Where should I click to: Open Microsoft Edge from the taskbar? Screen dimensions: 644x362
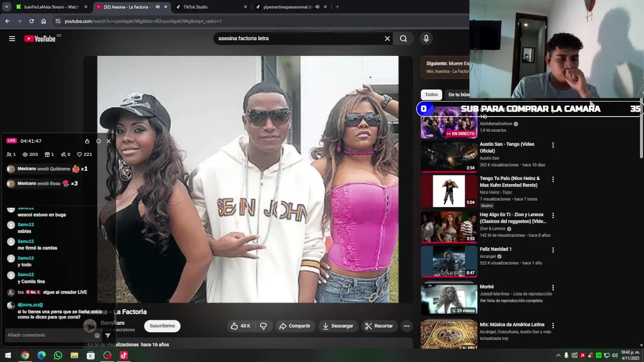tap(42, 355)
